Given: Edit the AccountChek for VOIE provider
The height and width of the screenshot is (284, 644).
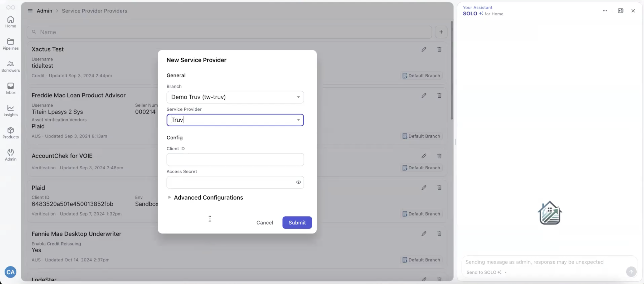Looking at the screenshot, I should [424, 156].
